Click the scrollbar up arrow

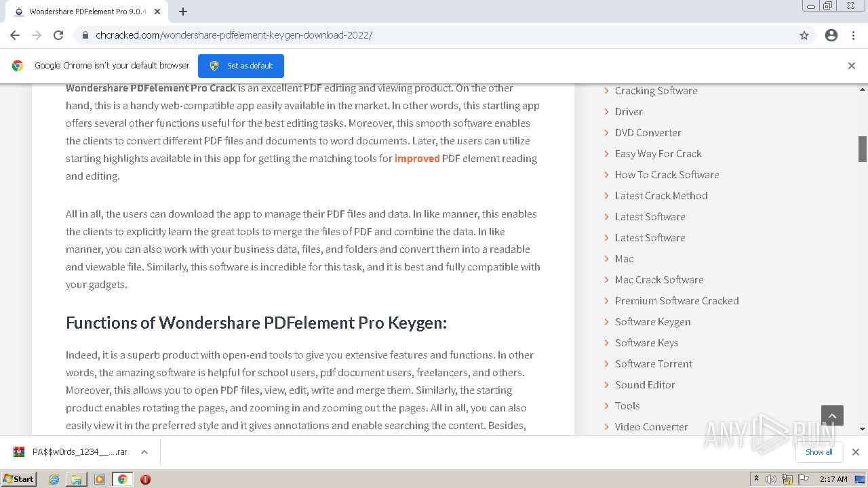point(863,89)
